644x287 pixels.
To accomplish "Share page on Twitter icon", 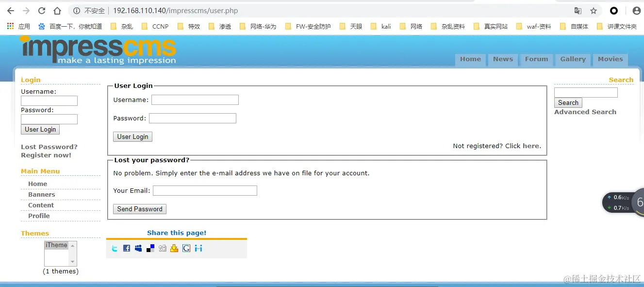I will pyautogui.click(x=115, y=249).
